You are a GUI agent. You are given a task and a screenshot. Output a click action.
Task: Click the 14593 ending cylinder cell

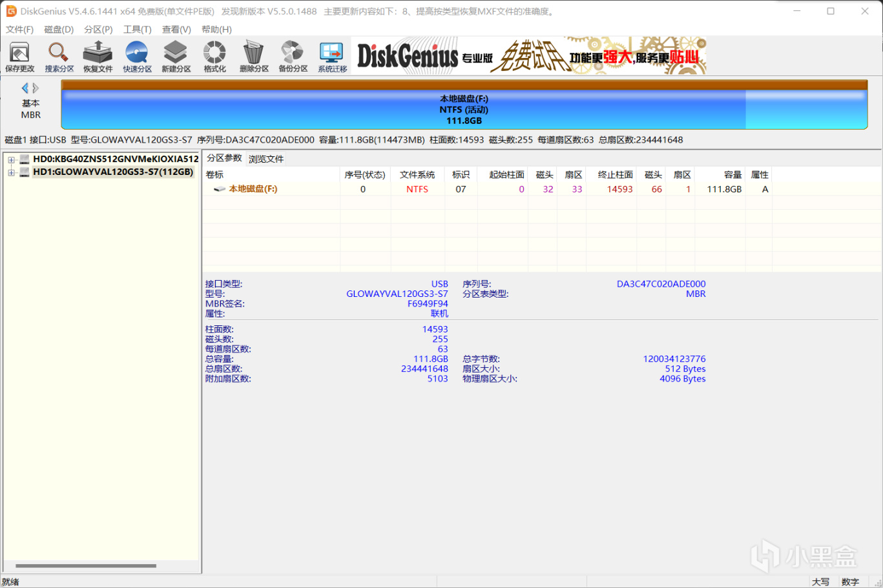[619, 189]
